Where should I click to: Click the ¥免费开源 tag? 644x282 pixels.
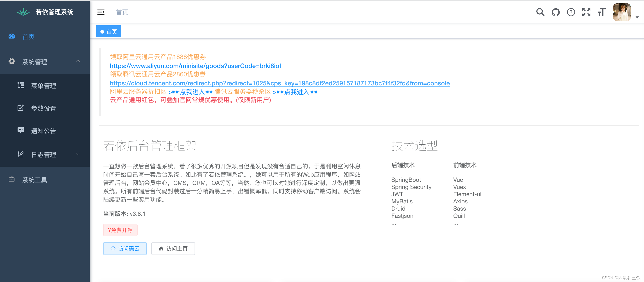(x=120, y=230)
